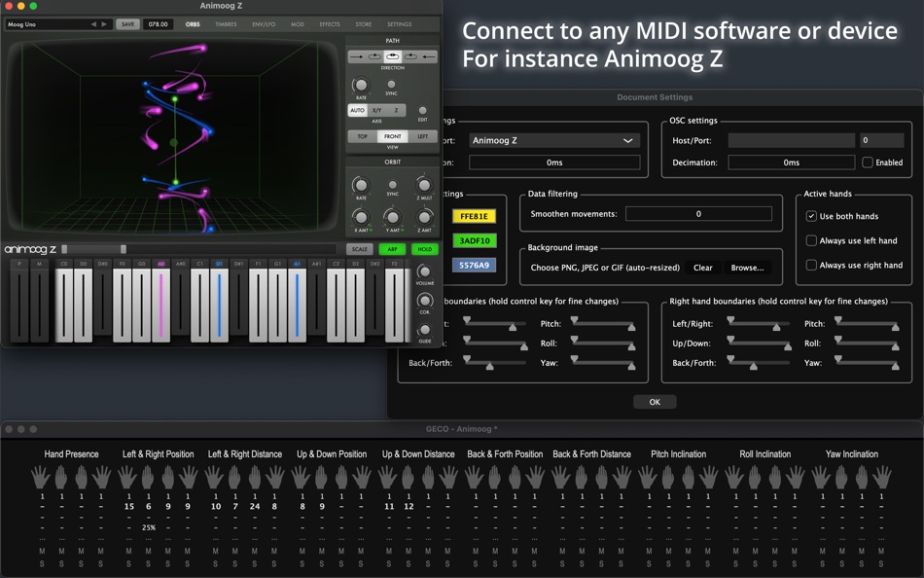The height and width of the screenshot is (578, 924).
Task: Toggle the path Edit button
Action: (x=422, y=110)
